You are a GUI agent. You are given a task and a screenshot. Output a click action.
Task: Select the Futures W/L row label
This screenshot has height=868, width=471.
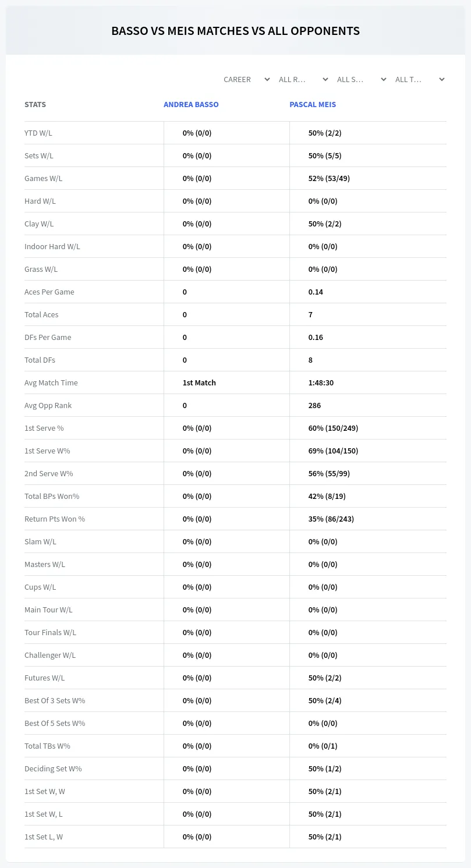pos(45,678)
